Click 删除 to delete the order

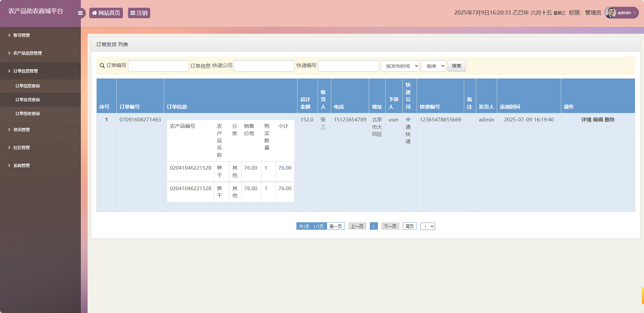point(610,119)
